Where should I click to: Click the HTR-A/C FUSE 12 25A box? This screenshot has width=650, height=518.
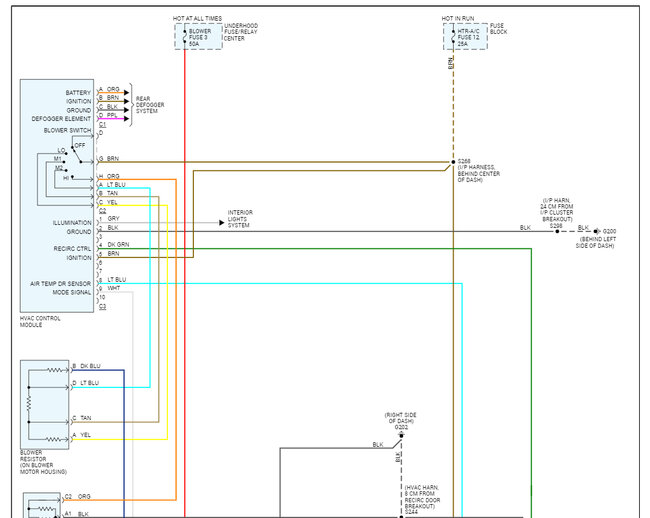click(x=465, y=37)
